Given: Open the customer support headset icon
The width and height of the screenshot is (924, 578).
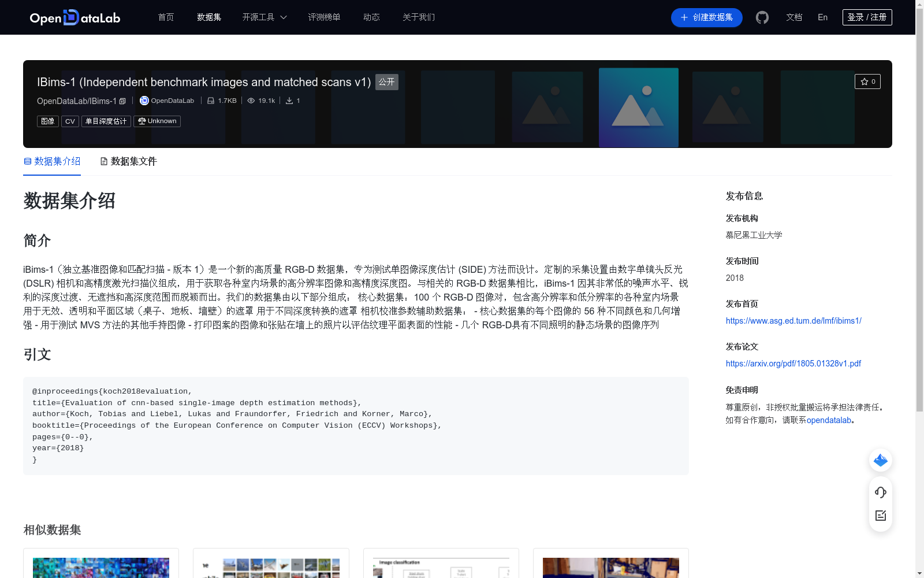Looking at the screenshot, I should click(881, 492).
